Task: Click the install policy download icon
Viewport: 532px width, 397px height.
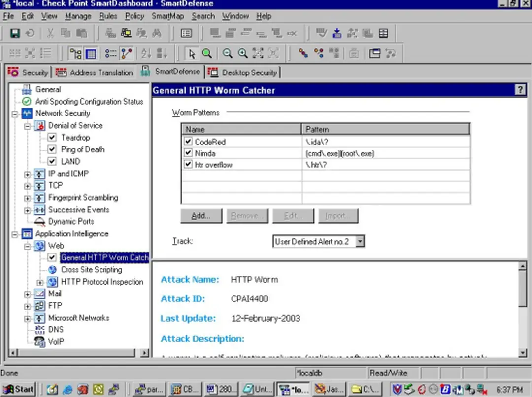Action: pos(337,34)
